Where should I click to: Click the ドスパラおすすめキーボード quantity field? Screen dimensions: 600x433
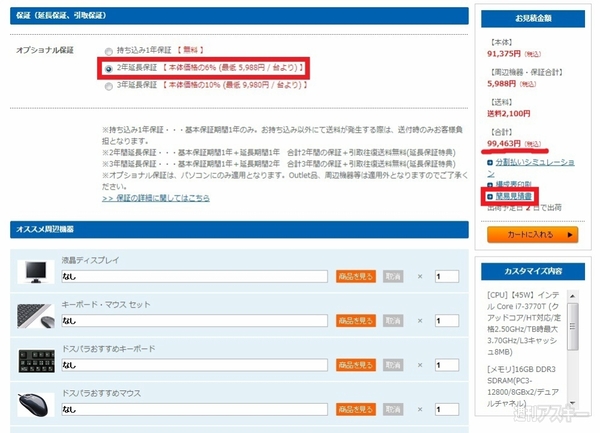coord(447,365)
